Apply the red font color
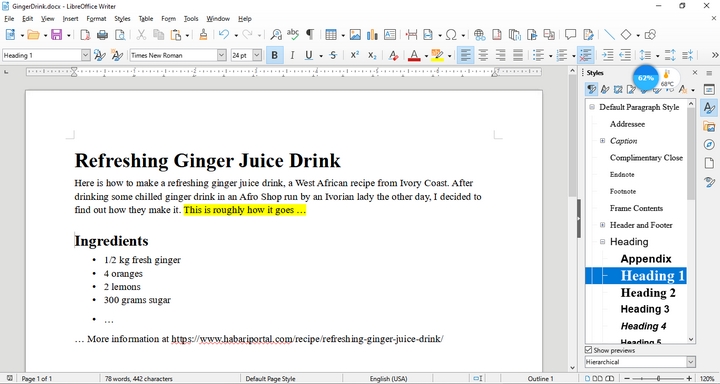 coord(414,56)
